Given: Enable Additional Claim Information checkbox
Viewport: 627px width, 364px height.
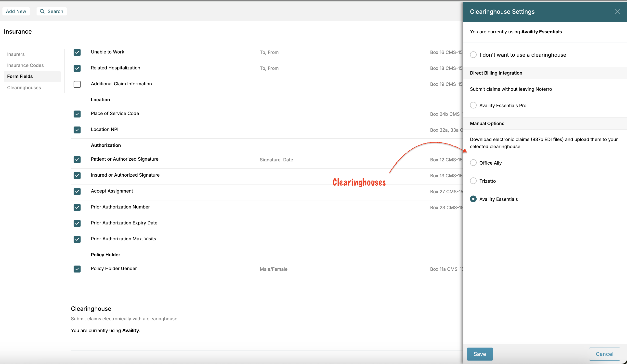Looking at the screenshot, I should coord(77,84).
